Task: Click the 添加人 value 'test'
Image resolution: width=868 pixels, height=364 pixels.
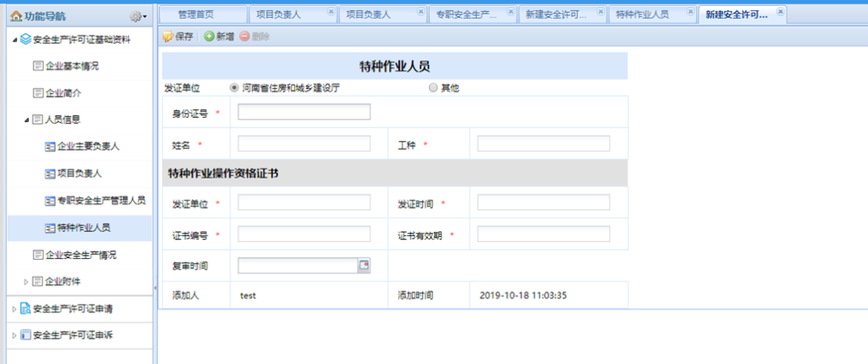Action: [x=248, y=295]
